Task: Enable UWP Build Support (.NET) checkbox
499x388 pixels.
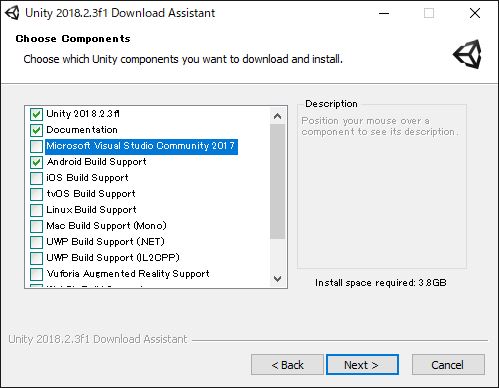Action: (x=36, y=242)
